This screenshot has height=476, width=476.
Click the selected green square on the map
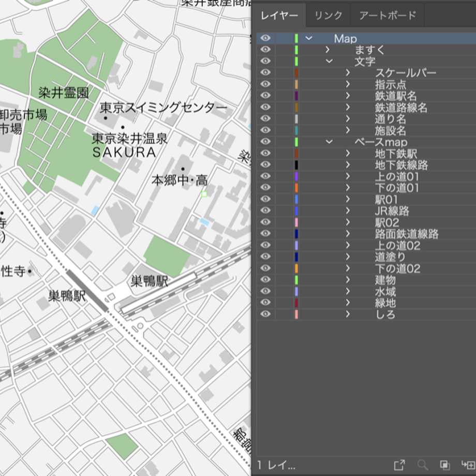[x=204, y=194]
